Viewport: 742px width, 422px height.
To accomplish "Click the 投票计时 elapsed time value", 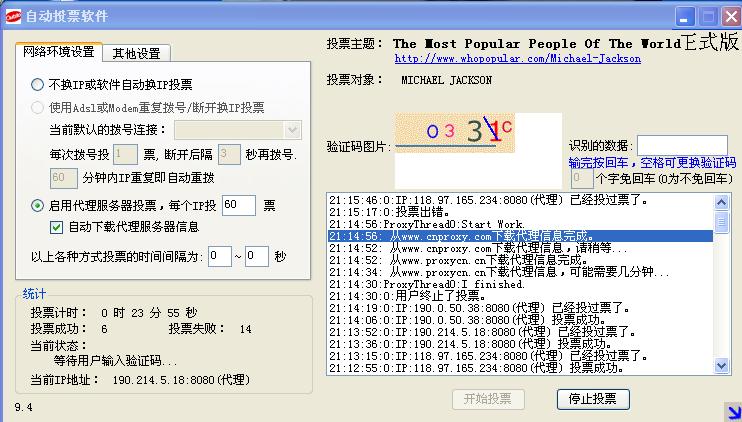I will click(149, 313).
